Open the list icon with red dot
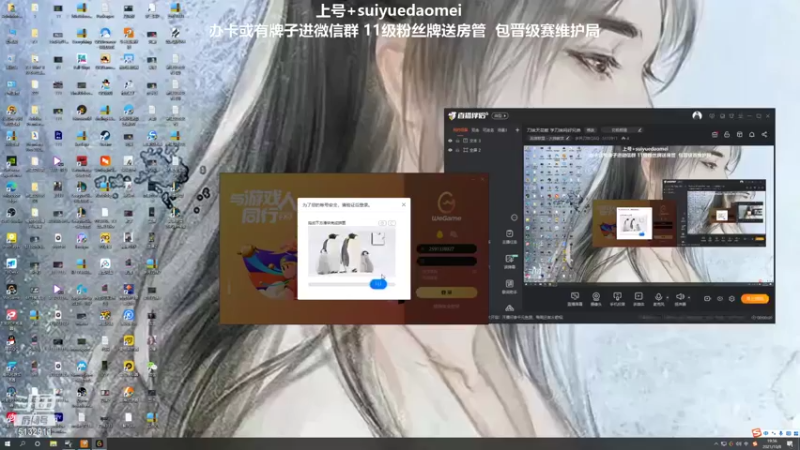This screenshot has width=800, height=450. tap(715, 134)
